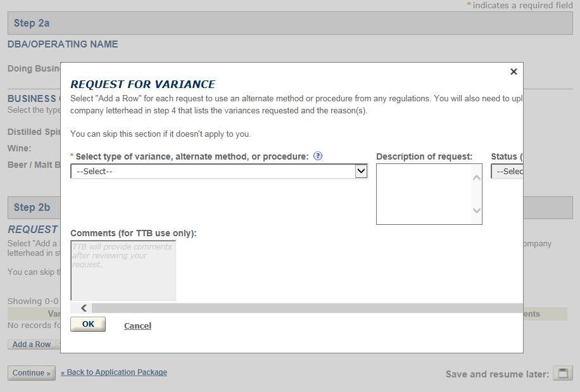Open the Status dropdown
Screen dimensions: 580x392
507,171
